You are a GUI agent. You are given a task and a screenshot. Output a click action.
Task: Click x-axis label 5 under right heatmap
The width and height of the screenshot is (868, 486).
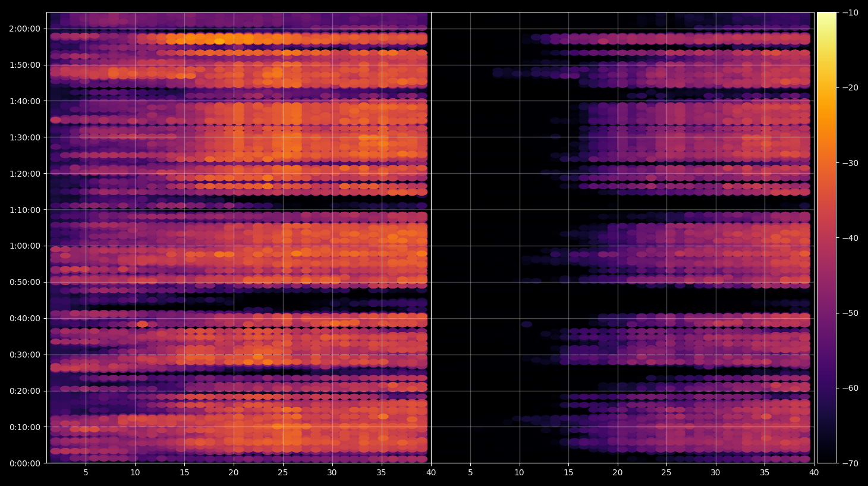tap(470, 473)
